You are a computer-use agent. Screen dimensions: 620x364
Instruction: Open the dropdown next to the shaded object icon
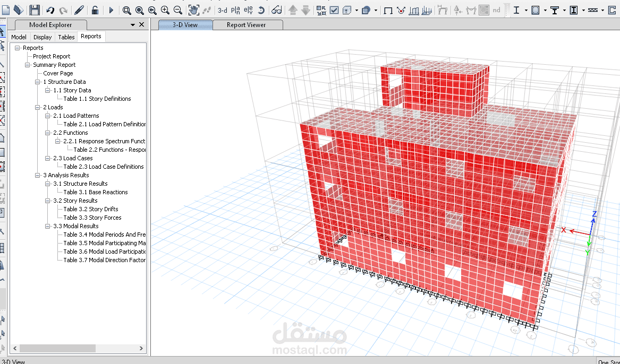[x=376, y=11]
